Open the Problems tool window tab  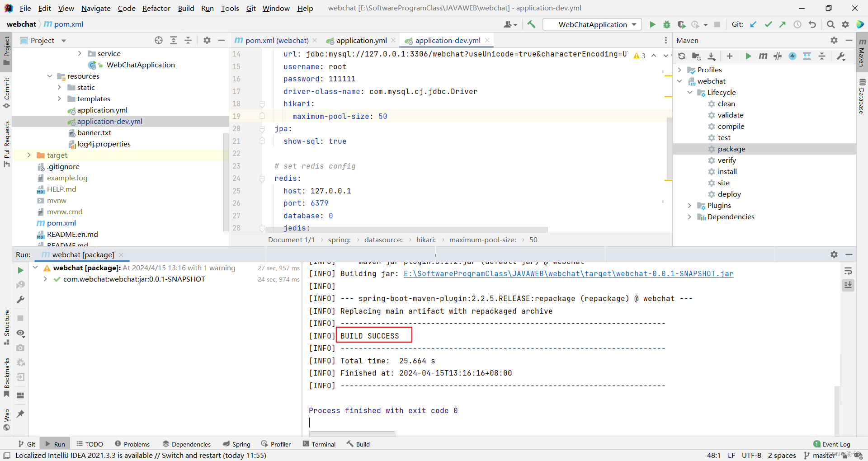pos(132,444)
